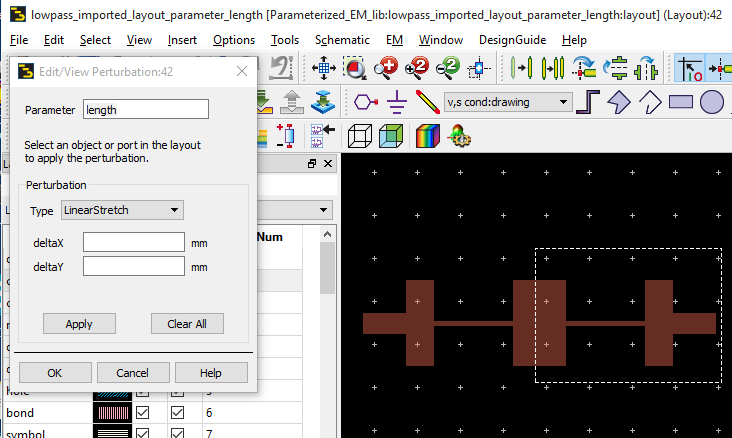The width and height of the screenshot is (732, 438).
Task: Toggle second checkbox in bond layer row
Action: click(x=178, y=413)
